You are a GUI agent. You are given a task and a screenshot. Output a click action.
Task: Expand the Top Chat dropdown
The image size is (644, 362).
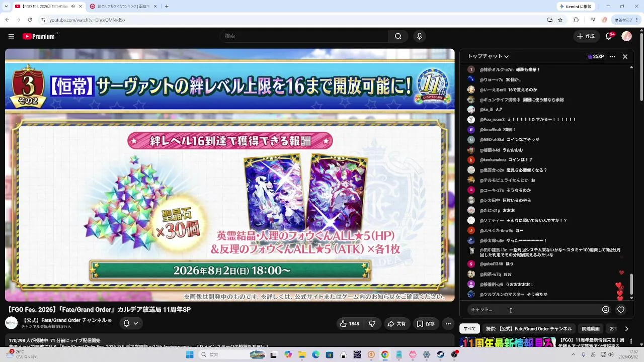pos(488,57)
